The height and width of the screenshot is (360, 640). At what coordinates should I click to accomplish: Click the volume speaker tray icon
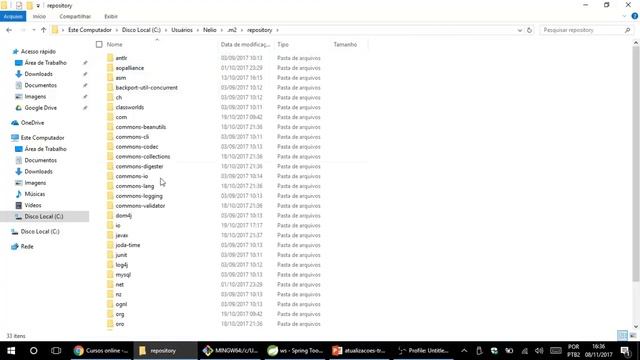tap(539, 351)
